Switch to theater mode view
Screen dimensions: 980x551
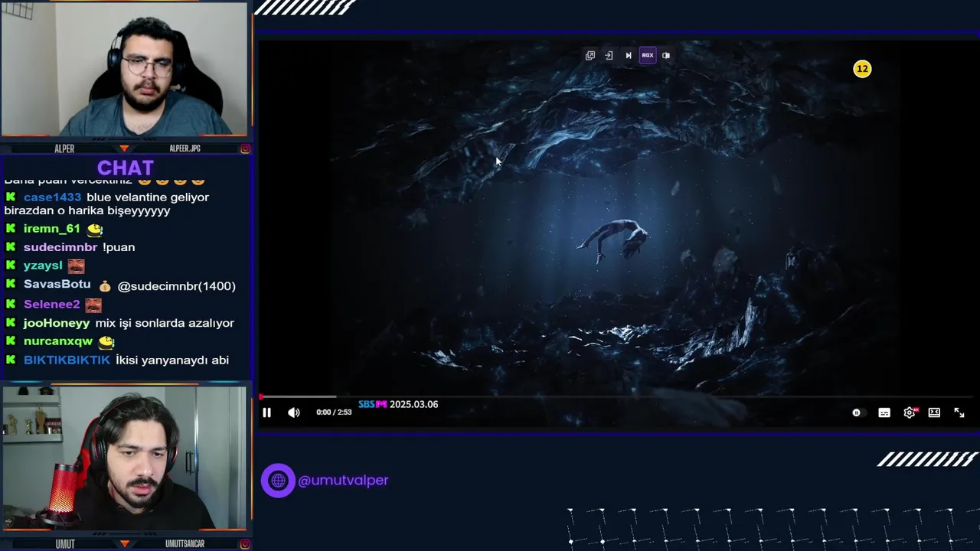934,412
